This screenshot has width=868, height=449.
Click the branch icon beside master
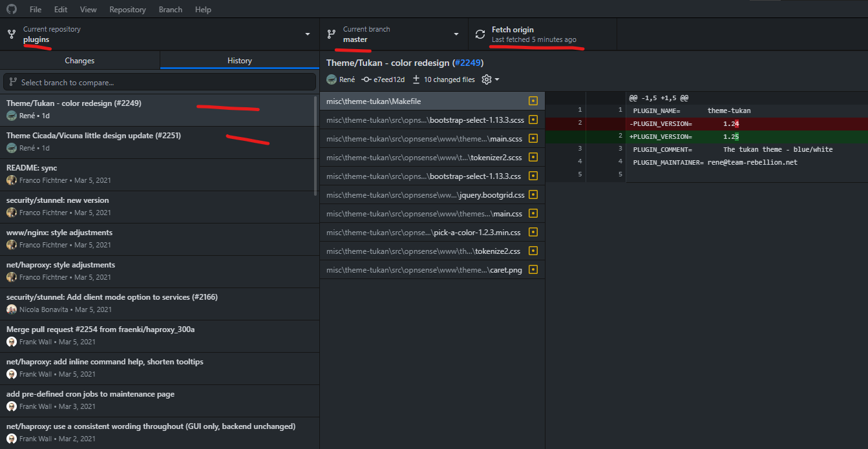click(x=332, y=34)
